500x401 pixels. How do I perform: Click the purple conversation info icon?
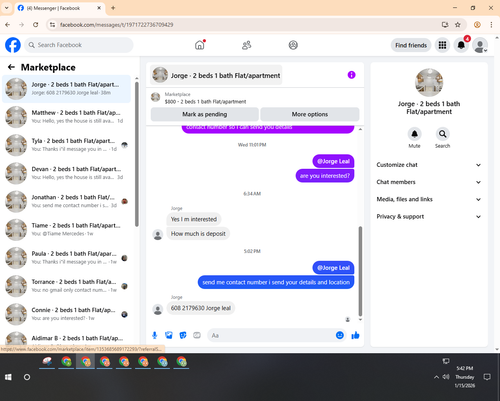click(351, 75)
